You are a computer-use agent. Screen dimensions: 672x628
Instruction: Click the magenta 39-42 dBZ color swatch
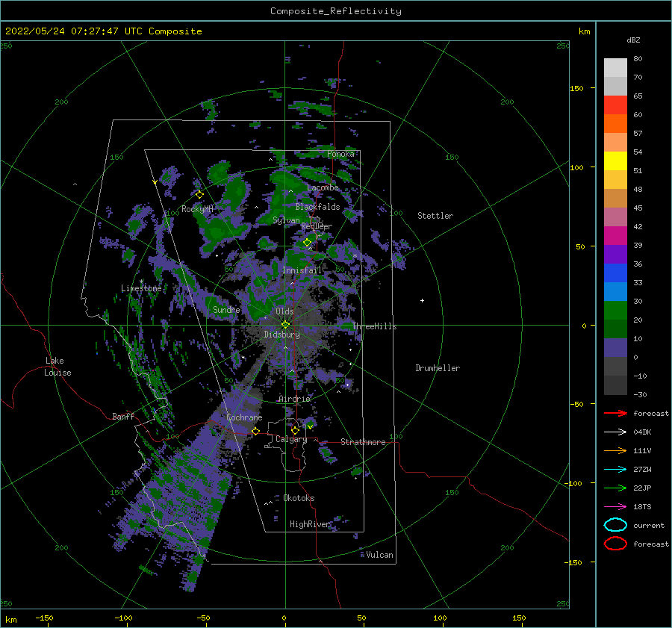pyautogui.click(x=615, y=236)
